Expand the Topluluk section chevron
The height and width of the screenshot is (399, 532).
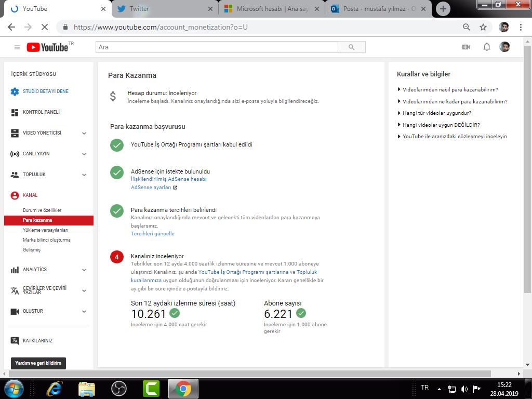click(x=84, y=175)
